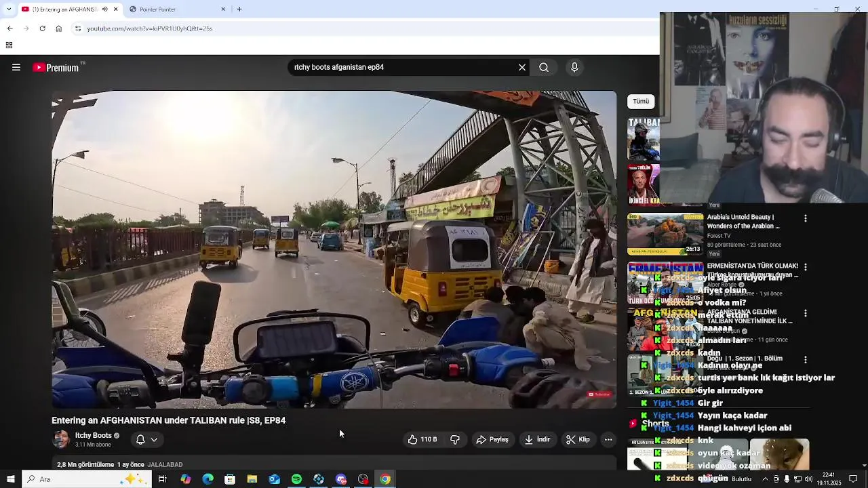The image size is (868, 488).
Task: Like the video with thumbs-up button
Action: (x=422, y=439)
